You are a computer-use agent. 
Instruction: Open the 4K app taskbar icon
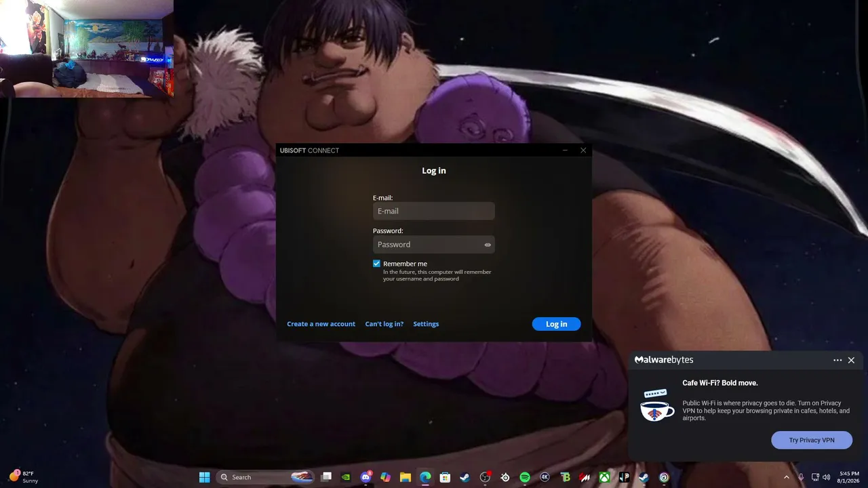(x=545, y=477)
